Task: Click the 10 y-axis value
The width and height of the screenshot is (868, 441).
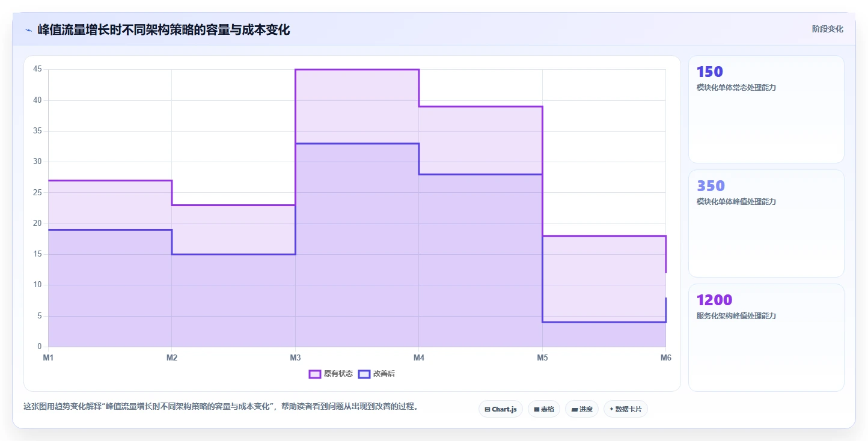Action: (37, 285)
